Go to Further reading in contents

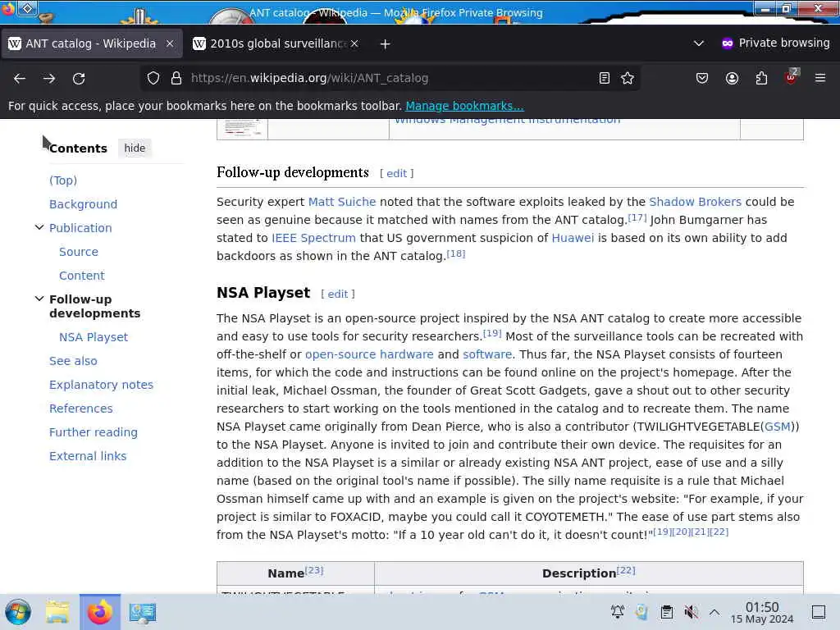(x=94, y=432)
